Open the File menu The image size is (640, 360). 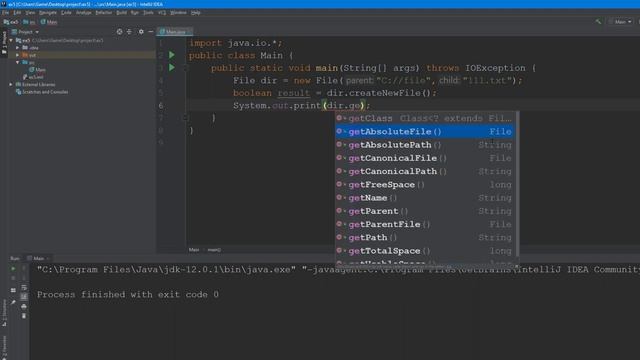[x=5, y=13]
